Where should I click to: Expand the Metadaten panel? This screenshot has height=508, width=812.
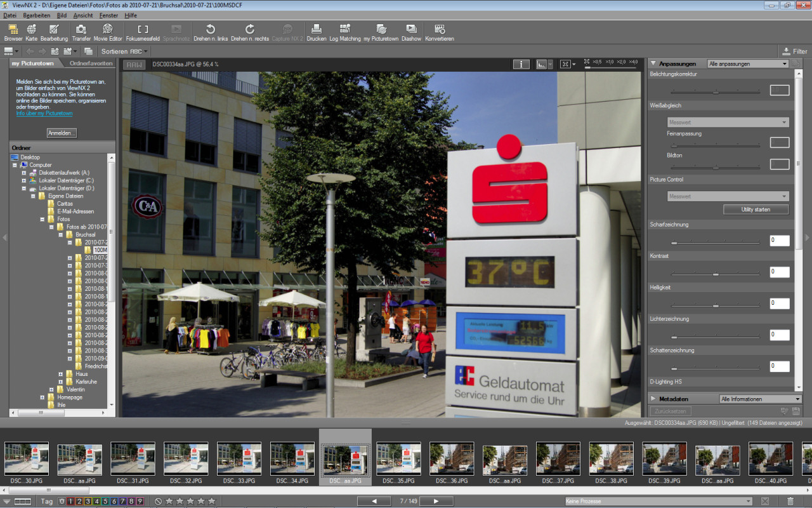click(x=653, y=399)
